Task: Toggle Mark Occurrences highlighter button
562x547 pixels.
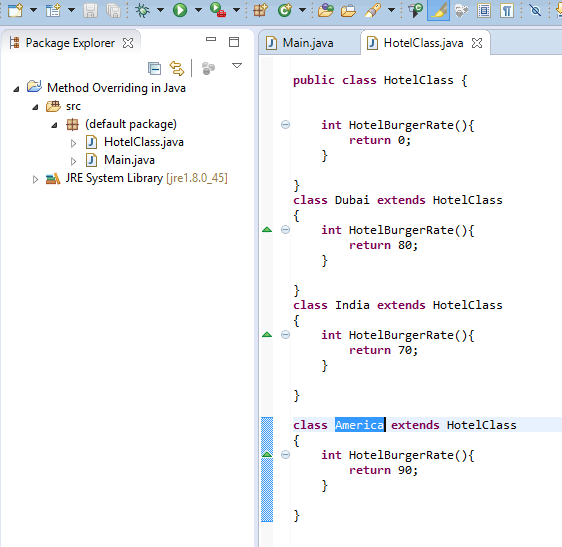Action: pos(438,10)
